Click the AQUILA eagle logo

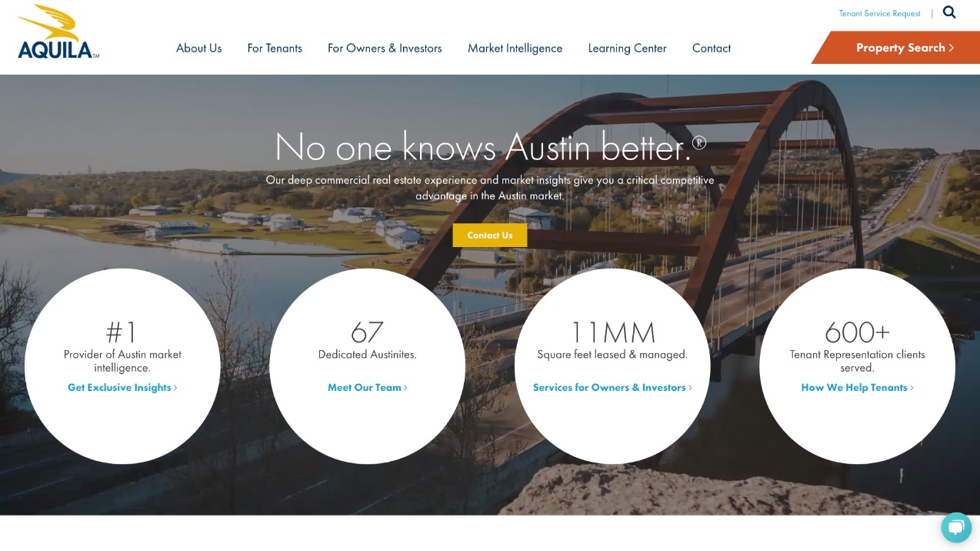(58, 32)
